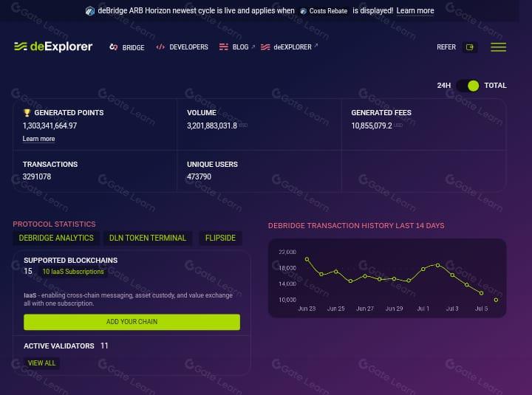
Task: Click the deExplorer logo
Action: [x=53, y=47]
